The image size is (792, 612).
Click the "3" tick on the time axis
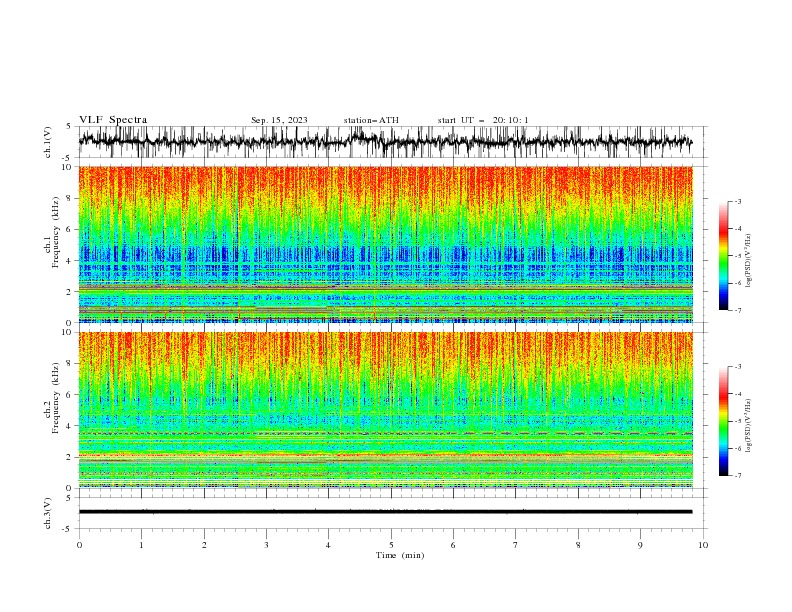pos(266,545)
